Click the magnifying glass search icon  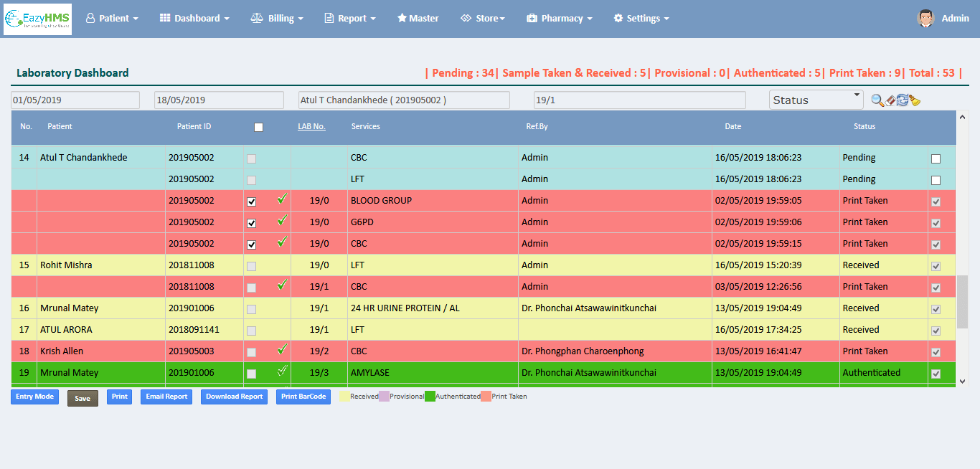click(877, 100)
